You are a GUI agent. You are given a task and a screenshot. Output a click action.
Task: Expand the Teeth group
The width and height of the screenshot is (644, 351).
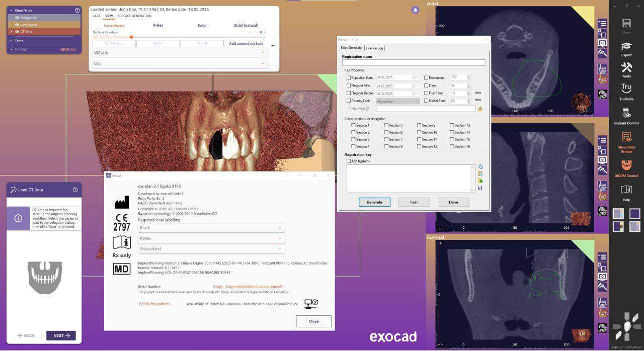tap(11, 41)
